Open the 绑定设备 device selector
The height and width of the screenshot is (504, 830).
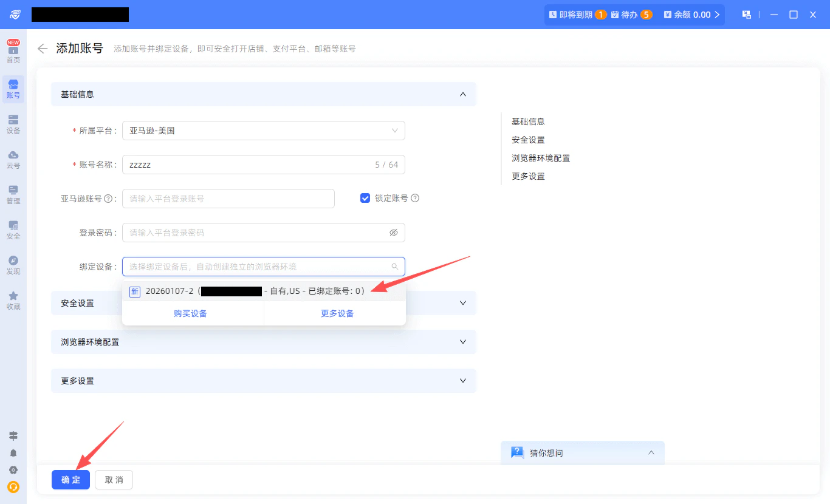pyautogui.click(x=264, y=267)
